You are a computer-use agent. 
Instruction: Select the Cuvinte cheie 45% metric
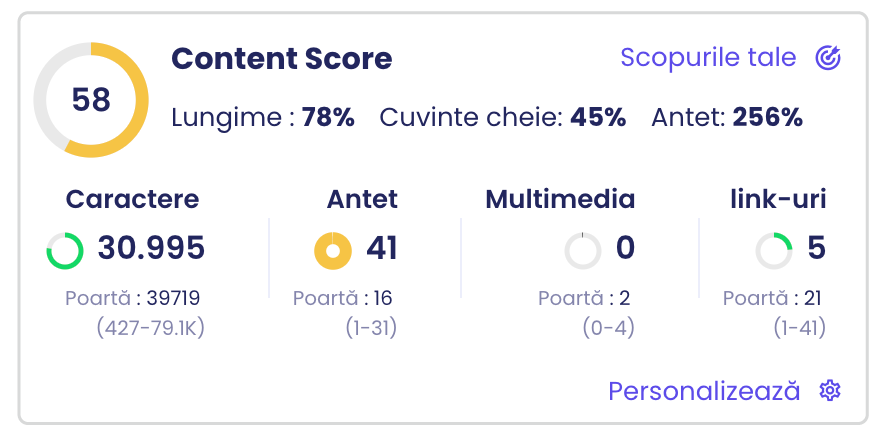(x=503, y=118)
